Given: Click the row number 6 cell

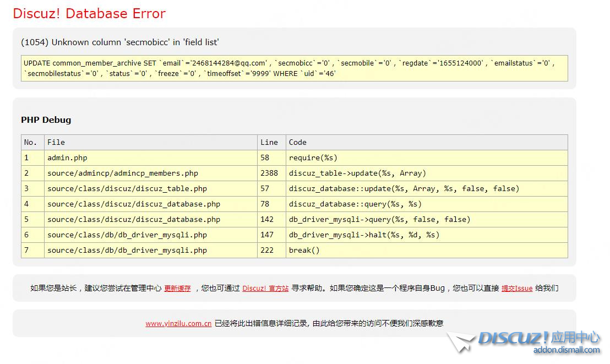Looking at the screenshot, I should pos(32,235).
